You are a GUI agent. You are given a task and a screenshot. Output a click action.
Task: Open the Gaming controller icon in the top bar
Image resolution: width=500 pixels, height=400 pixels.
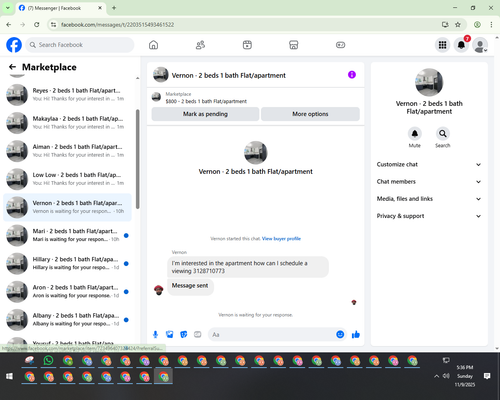coord(340,45)
